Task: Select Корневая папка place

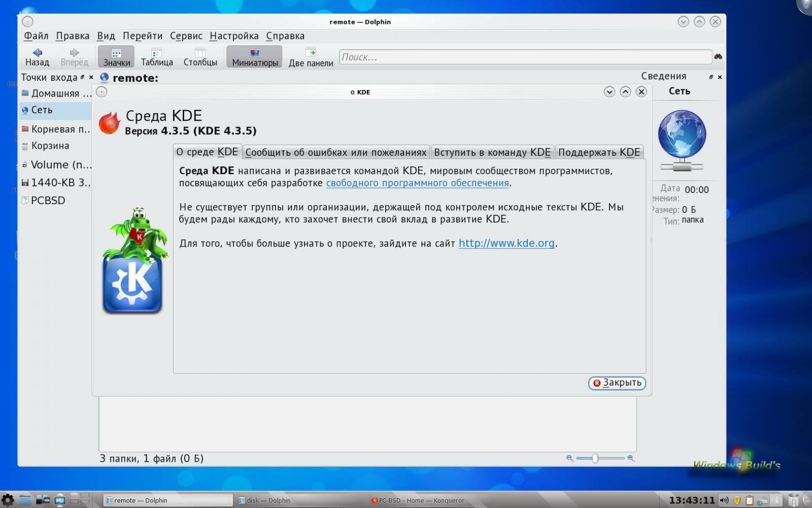Action: click(x=56, y=129)
